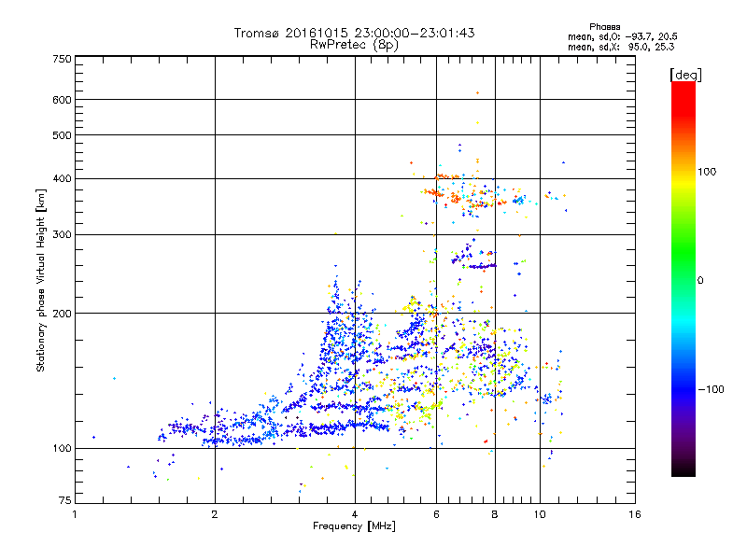Click the x-axis tick label '6'
Image resolution: width=747 pixels, height=560 pixels.
pyautogui.click(x=436, y=514)
